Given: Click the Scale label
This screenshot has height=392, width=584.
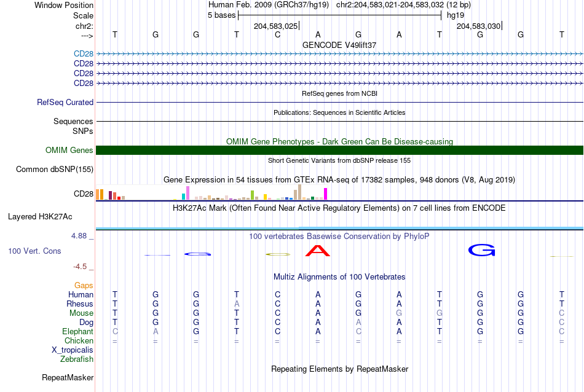Looking at the screenshot, I should pos(83,15).
